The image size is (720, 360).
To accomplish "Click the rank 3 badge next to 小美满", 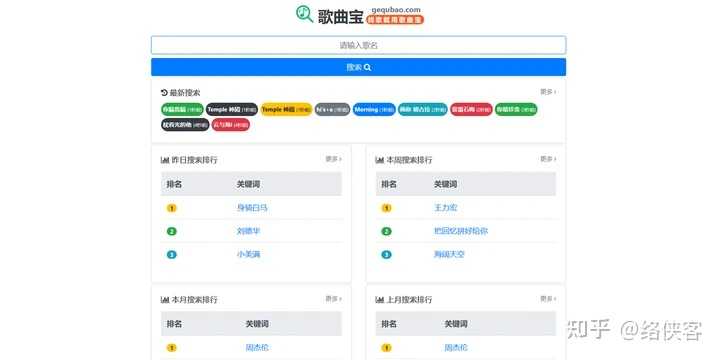I will pos(171,254).
